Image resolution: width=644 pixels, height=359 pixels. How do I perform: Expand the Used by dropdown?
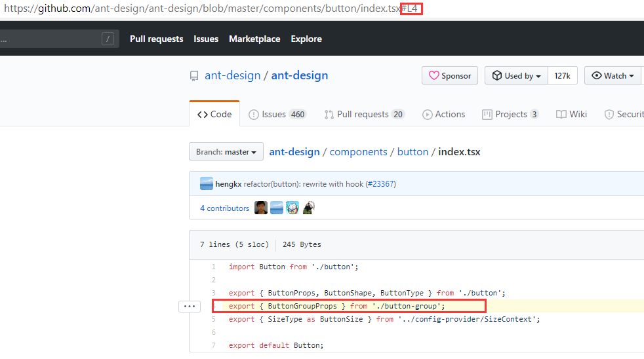click(x=516, y=75)
